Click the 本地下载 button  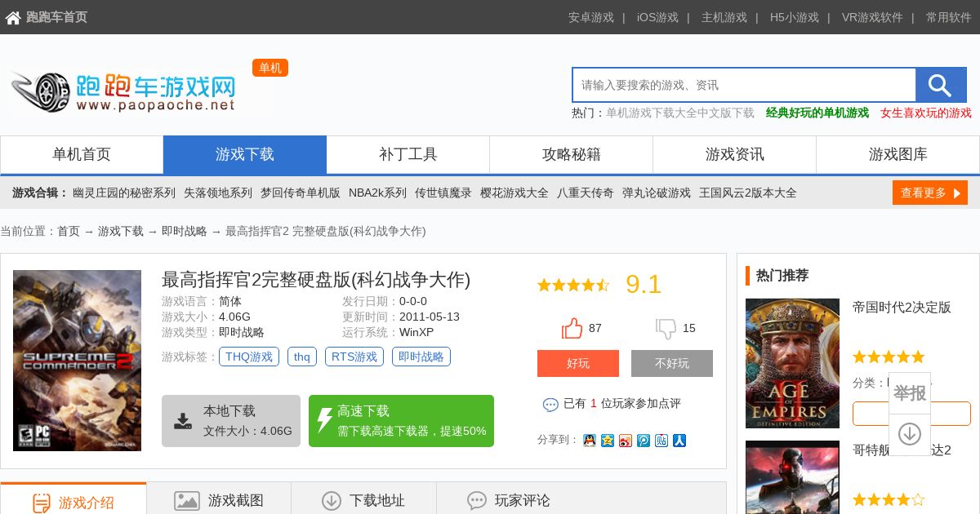pos(231,421)
